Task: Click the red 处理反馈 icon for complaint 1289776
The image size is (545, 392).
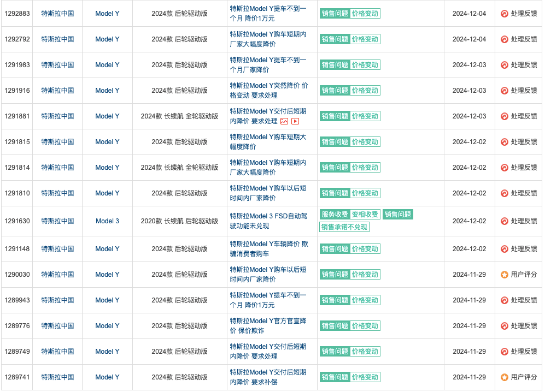Action: click(x=505, y=326)
